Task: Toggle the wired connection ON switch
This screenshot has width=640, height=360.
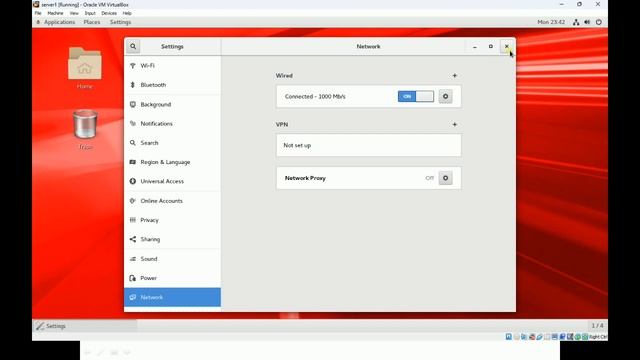Action: click(416, 96)
